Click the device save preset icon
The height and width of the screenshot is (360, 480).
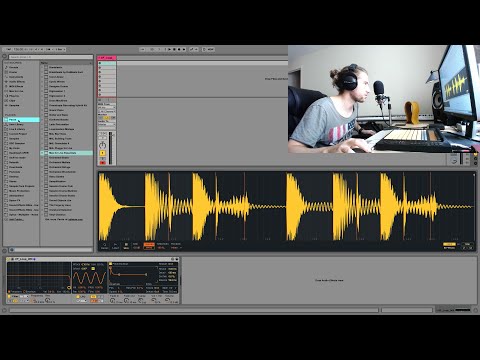(x=177, y=259)
